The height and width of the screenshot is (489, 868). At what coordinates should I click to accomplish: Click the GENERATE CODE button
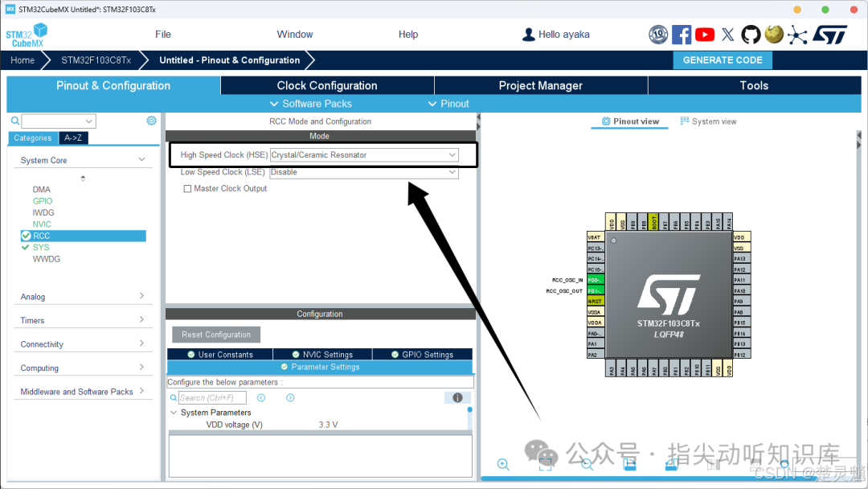click(x=723, y=60)
